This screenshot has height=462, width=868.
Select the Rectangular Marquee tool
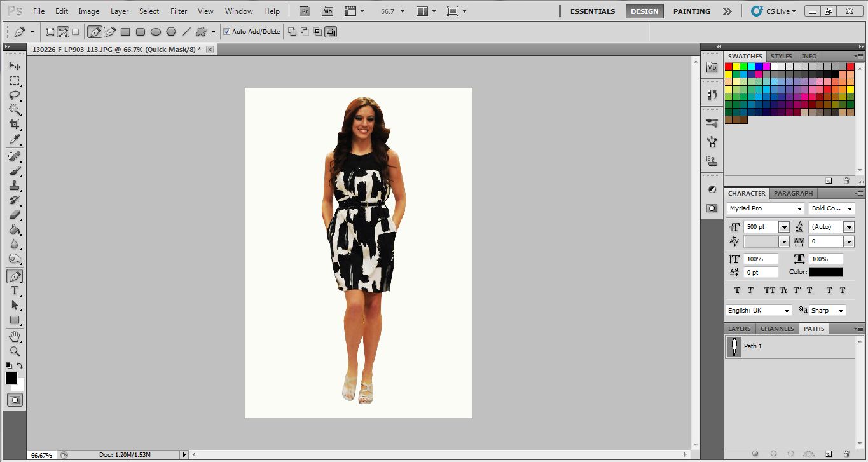point(15,81)
